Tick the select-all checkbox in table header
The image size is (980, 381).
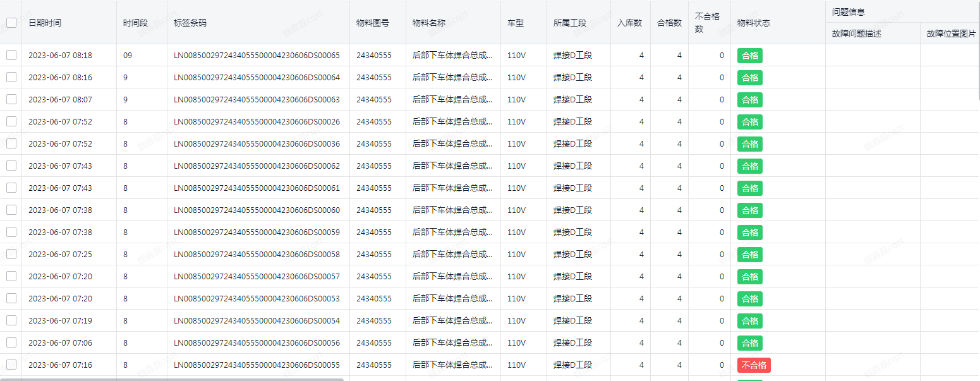click(x=11, y=23)
